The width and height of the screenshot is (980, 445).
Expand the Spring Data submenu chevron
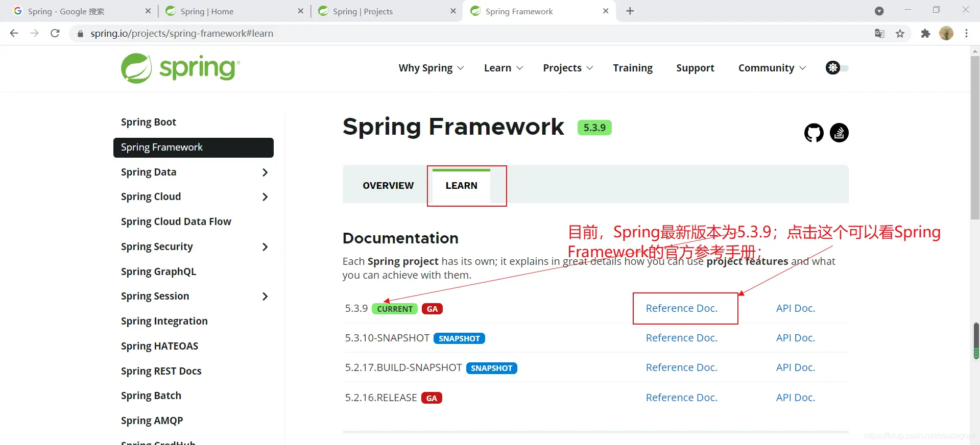click(x=265, y=172)
